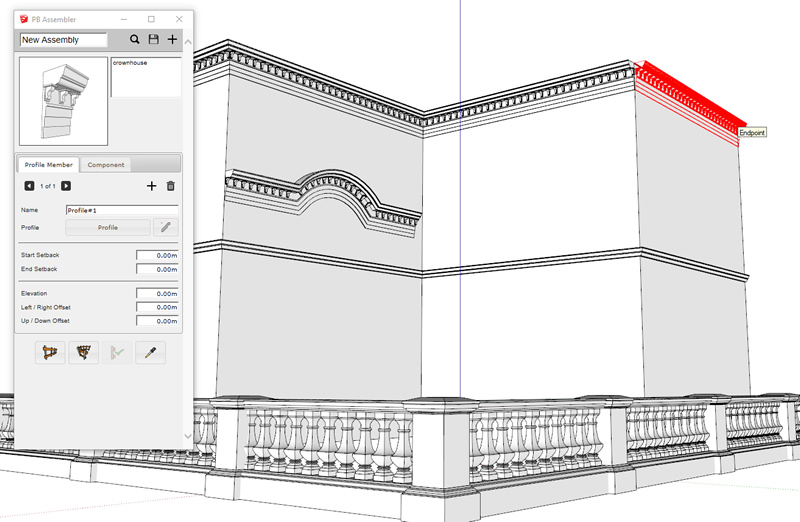Go to the next profile member arrow
The width and height of the screenshot is (800, 522).
pyautogui.click(x=66, y=186)
